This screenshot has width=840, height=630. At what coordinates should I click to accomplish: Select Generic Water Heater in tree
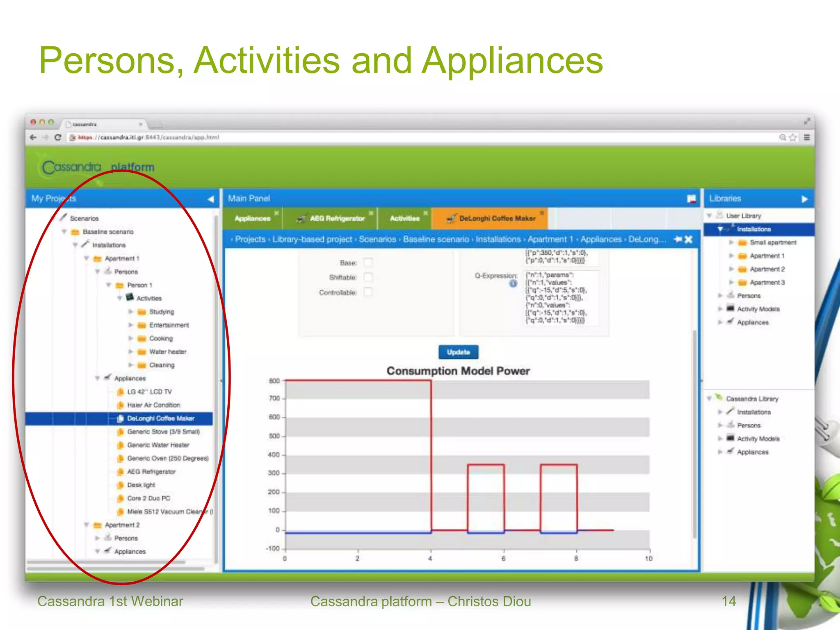(x=158, y=445)
